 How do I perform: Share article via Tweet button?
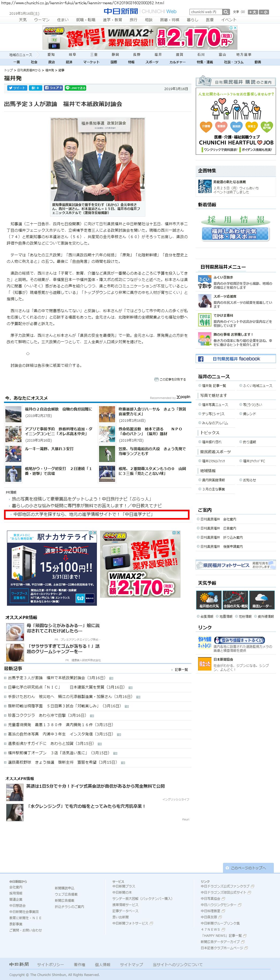tap(17, 88)
